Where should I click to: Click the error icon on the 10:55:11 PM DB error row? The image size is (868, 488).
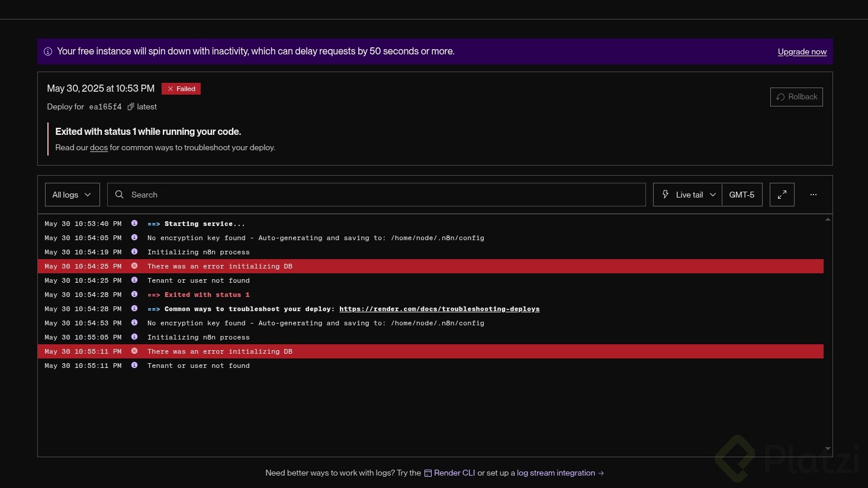pos(134,351)
